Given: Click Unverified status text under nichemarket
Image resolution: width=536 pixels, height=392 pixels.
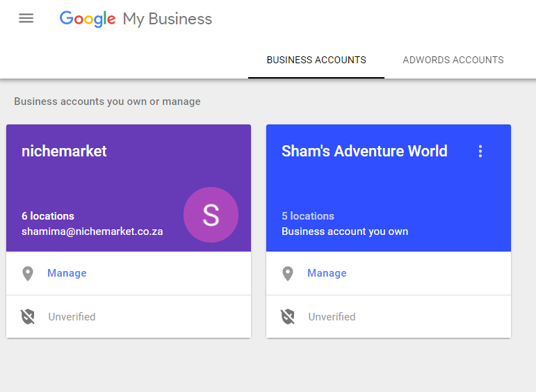Looking at the screenshot, I should coord(72,317).
